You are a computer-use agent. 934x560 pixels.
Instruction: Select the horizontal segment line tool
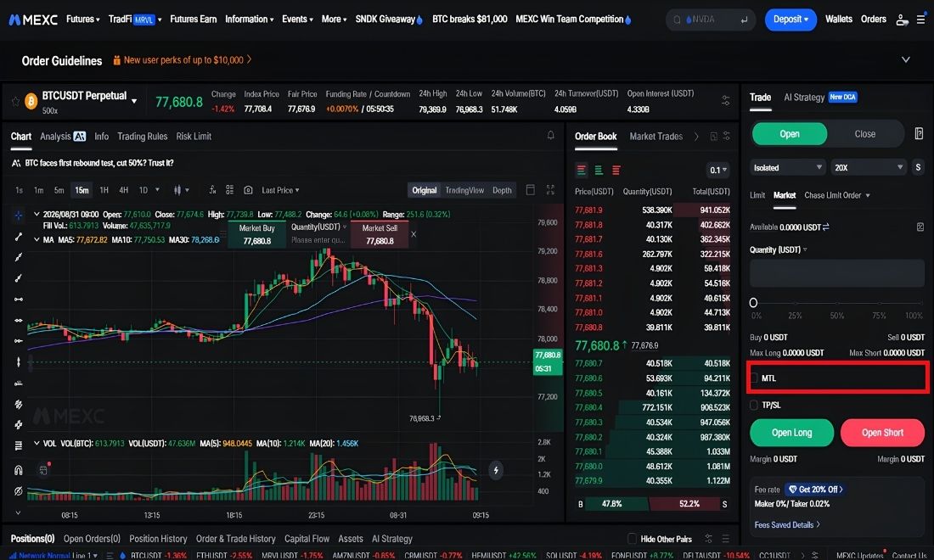tap(19, 300)
